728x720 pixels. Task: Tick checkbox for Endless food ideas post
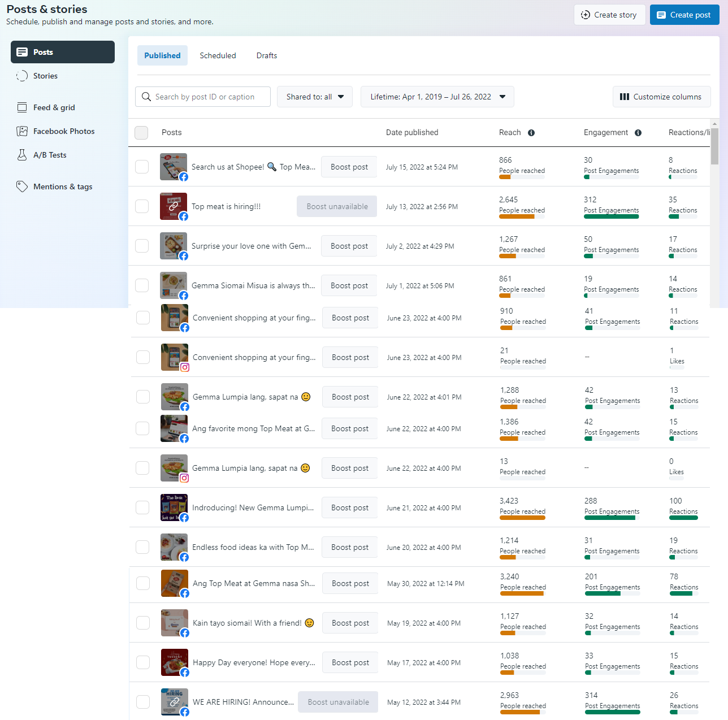click(x=142, y=547)
